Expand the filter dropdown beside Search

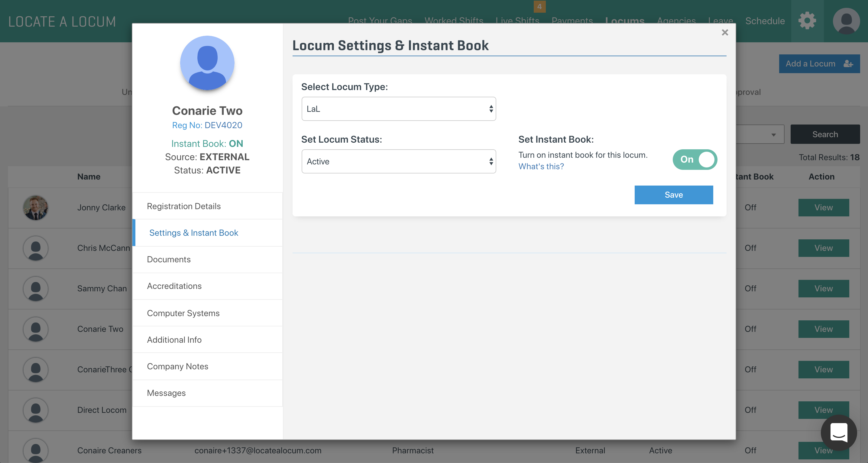pos(773,134)
